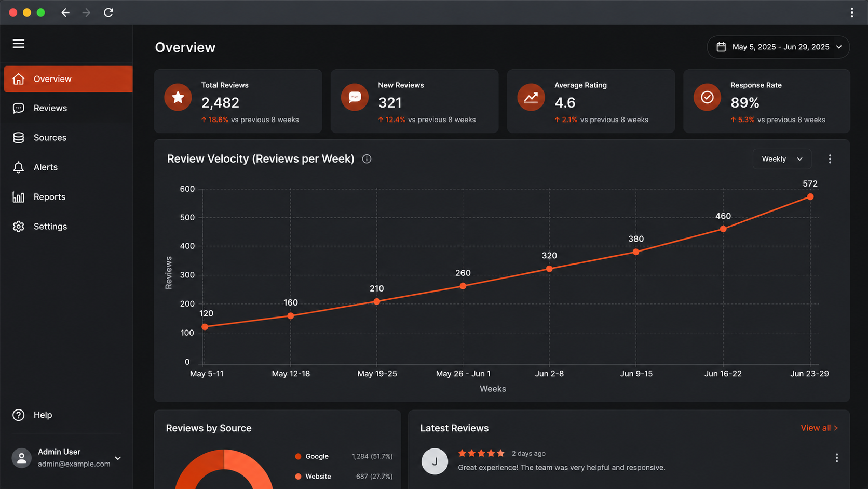Click the Help question mark icon
The image size is (868, 489).
tap(19, 415)
